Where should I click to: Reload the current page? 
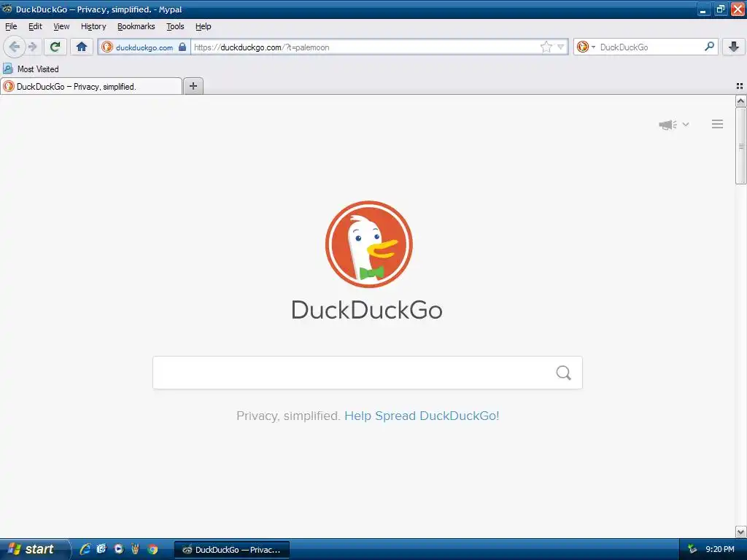click(55, 47)
